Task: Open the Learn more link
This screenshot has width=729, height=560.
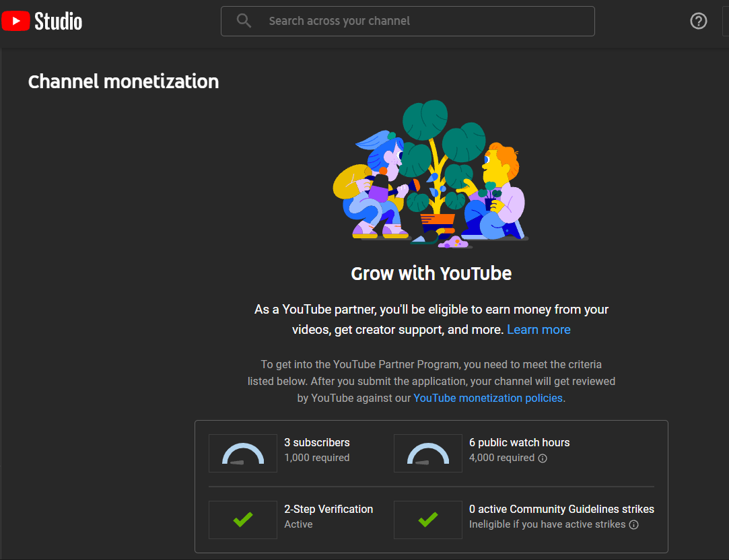Action: 539,330
